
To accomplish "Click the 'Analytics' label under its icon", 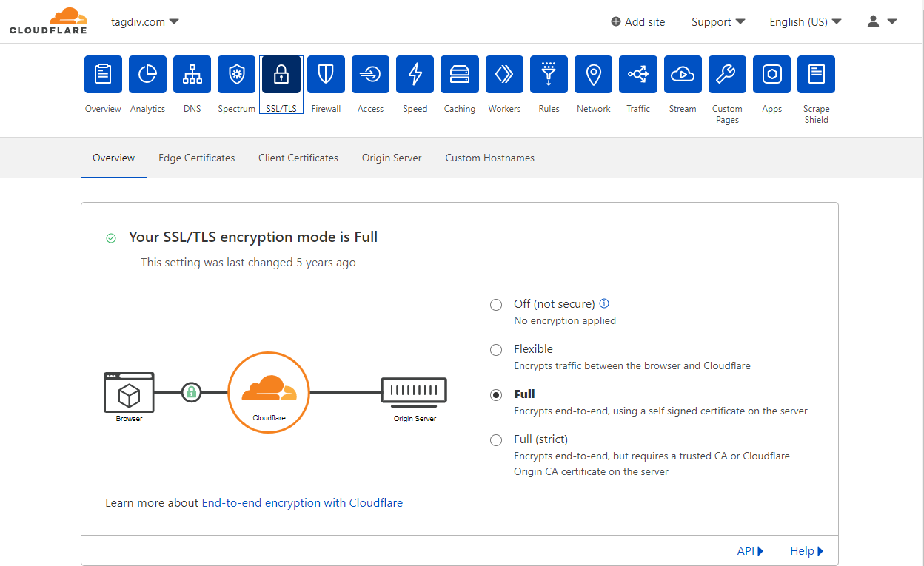I will 147,109.
